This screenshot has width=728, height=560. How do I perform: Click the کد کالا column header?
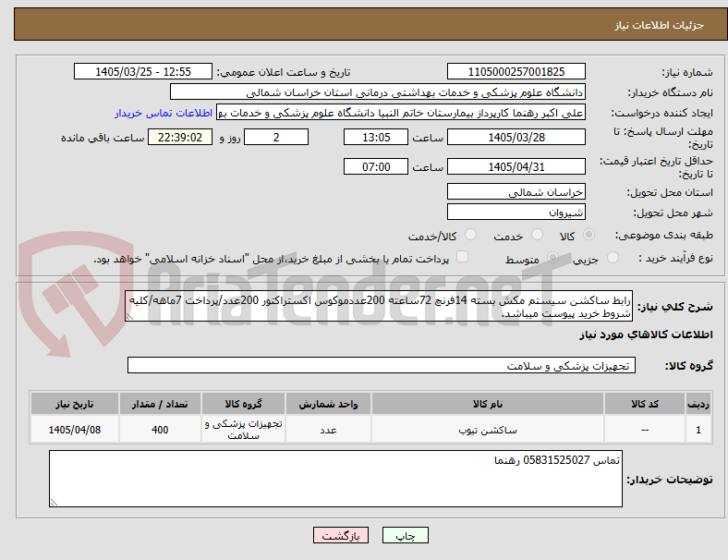click(645, 404)
